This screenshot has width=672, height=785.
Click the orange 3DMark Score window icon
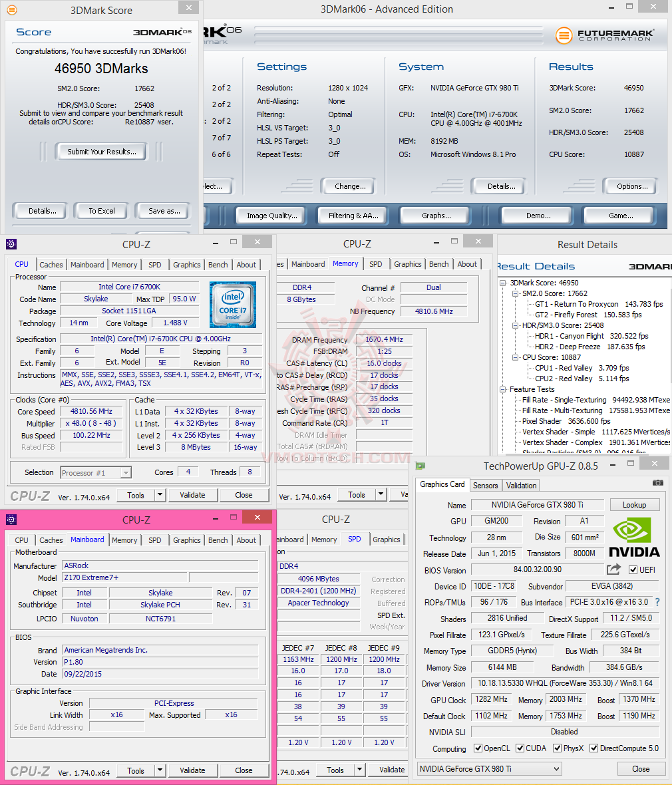pyautogui.click(x=11, y=10)
